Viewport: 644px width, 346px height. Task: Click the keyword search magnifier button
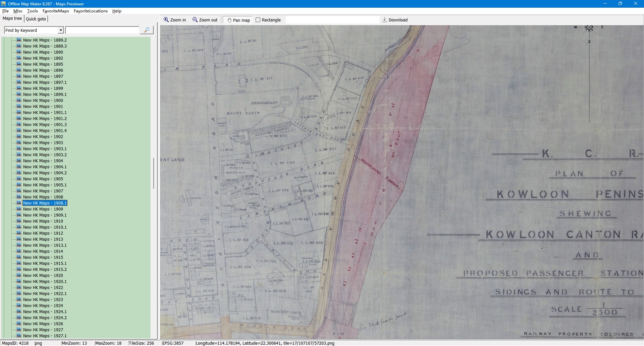pyautogui.click(x=147, y=30)
